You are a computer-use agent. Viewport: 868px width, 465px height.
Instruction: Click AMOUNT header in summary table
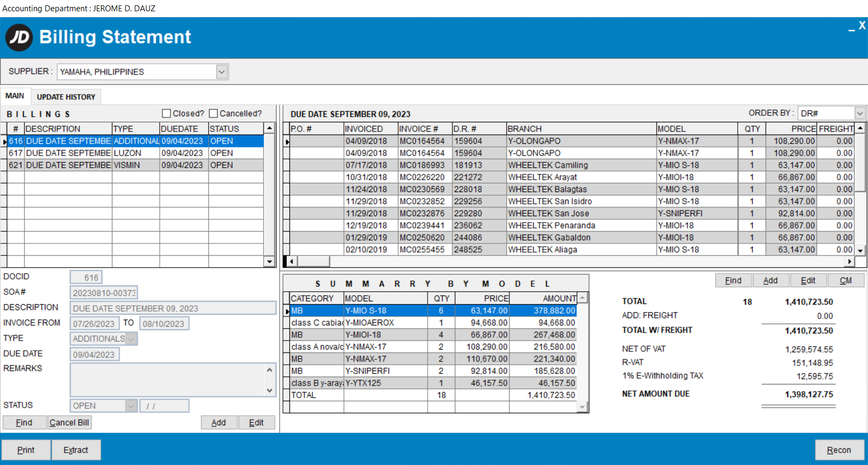pos(543,298)
